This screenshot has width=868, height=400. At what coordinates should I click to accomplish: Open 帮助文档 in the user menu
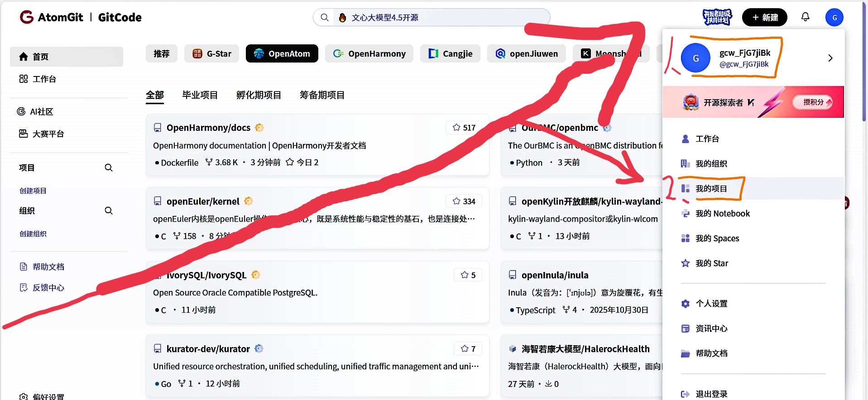coord(753,353)
